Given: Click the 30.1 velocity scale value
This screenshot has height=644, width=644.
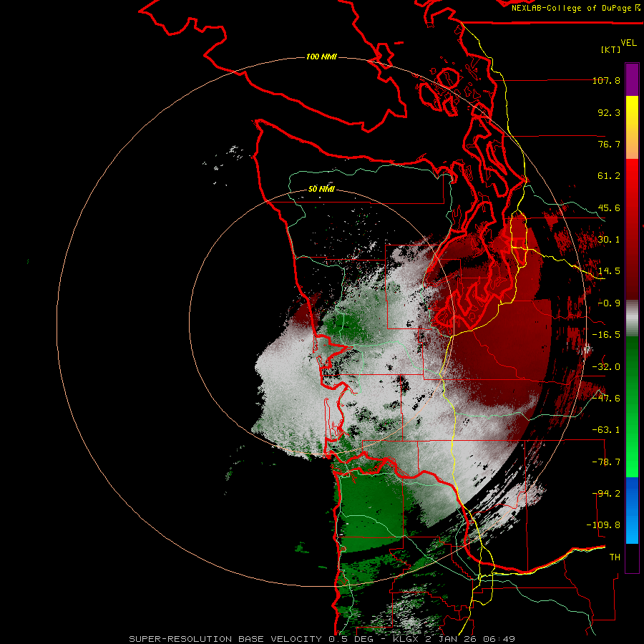Looking at the screenshot, I should click(609, 240).
